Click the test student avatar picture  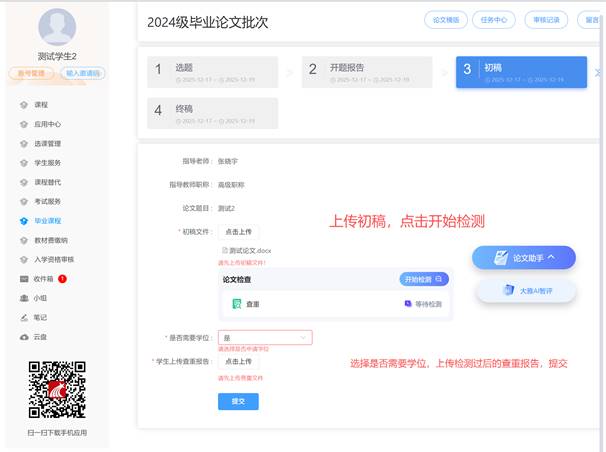56,27
